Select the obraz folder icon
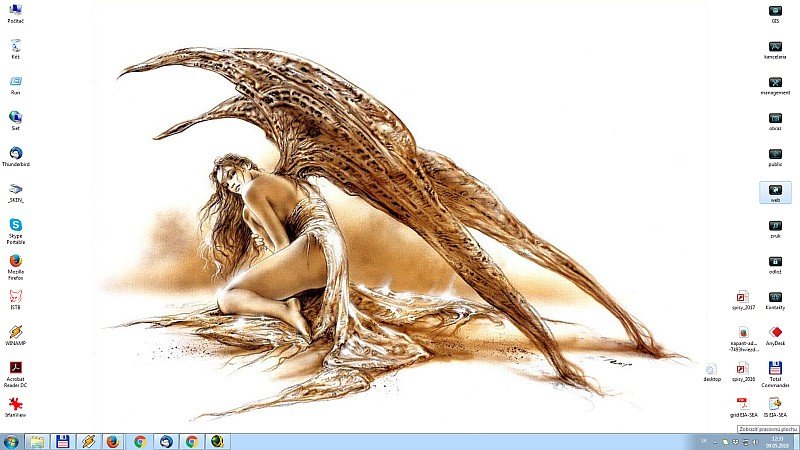This screenshot has height=450, width=800. [775, 121]
